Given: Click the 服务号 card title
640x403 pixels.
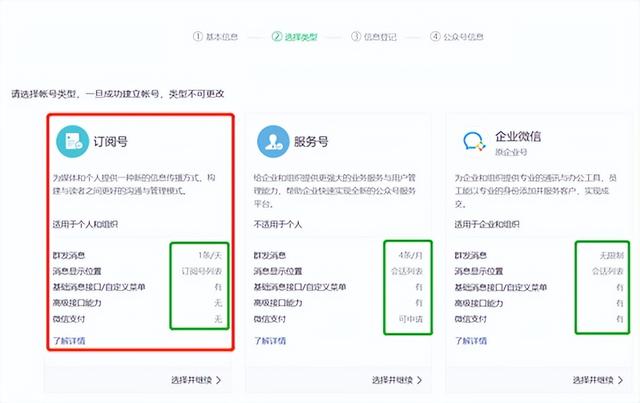Looking at the screenshot, I should click(x=311, y=142).
